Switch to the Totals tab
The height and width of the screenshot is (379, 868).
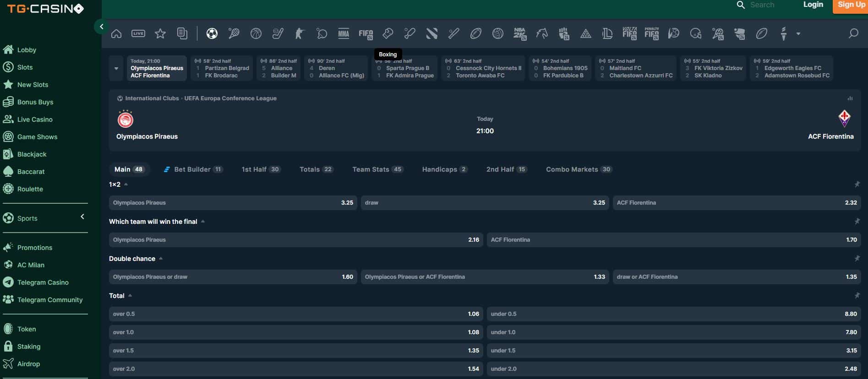tap(316, 169)
